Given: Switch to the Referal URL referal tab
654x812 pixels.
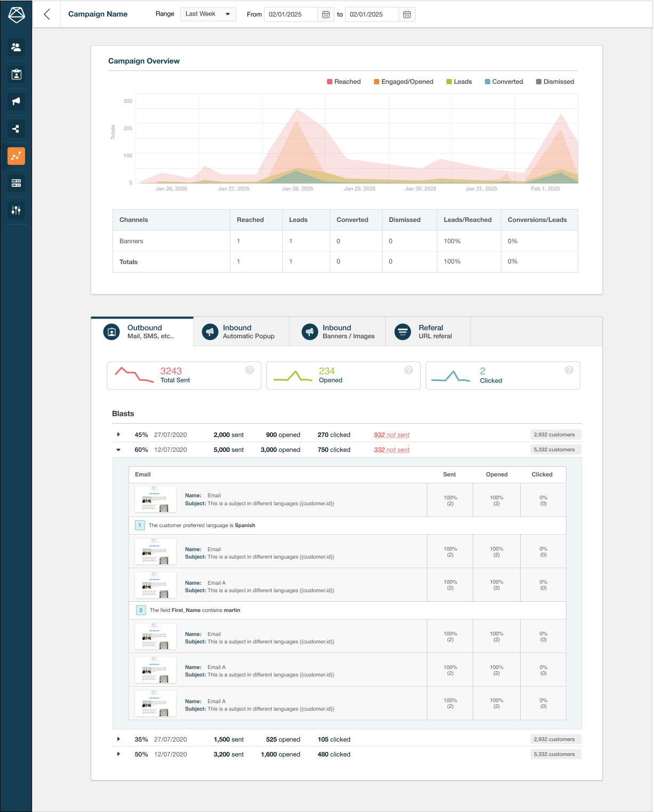Looking at the screenshot, I should 428,332.
